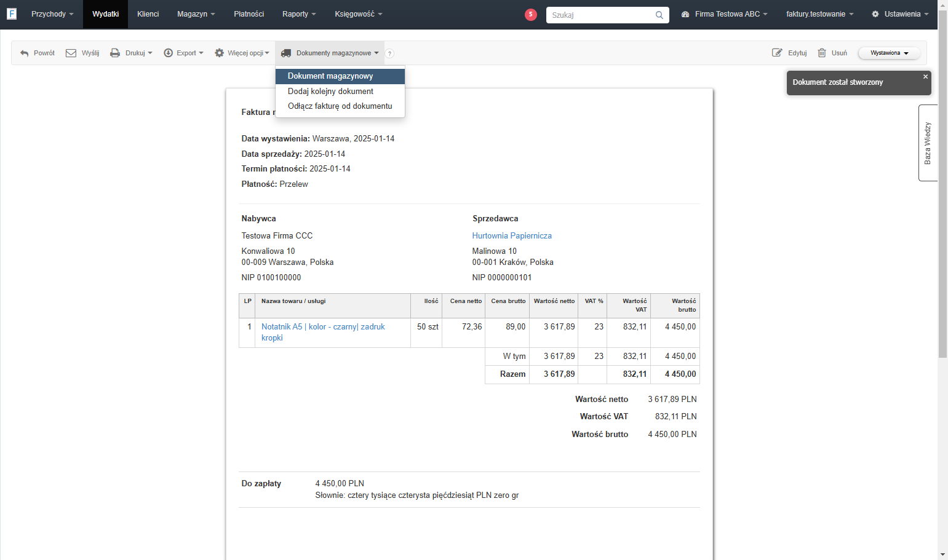This screenshot has height=560, width=948.
Task: Click the Drukuj printer icon
Action: 115,53
